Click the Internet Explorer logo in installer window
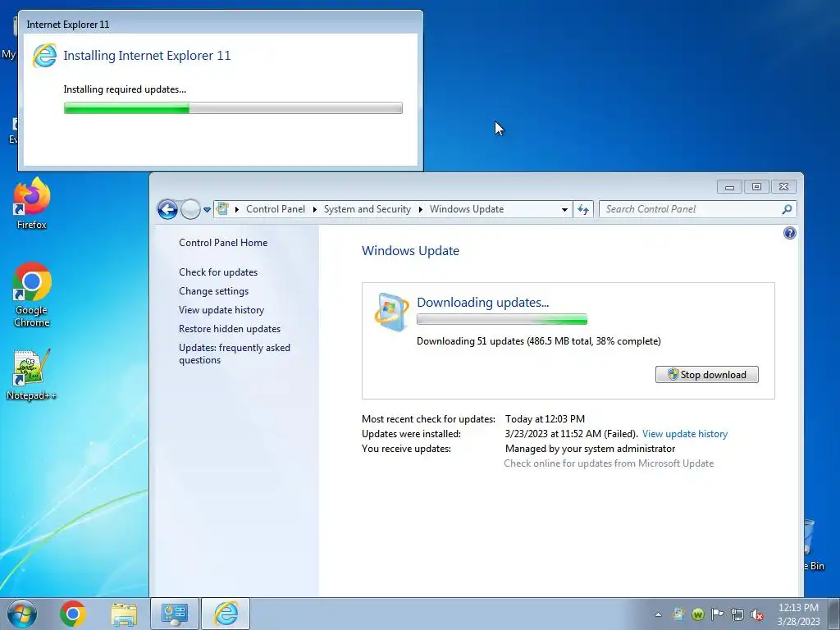Viewport: 840px width, 630px height. [x=44, y=55]
